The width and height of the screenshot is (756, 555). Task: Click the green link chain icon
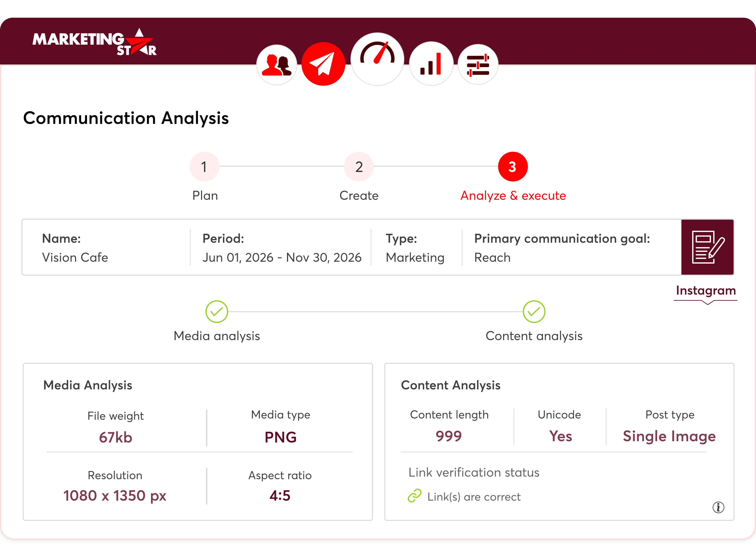414,496
